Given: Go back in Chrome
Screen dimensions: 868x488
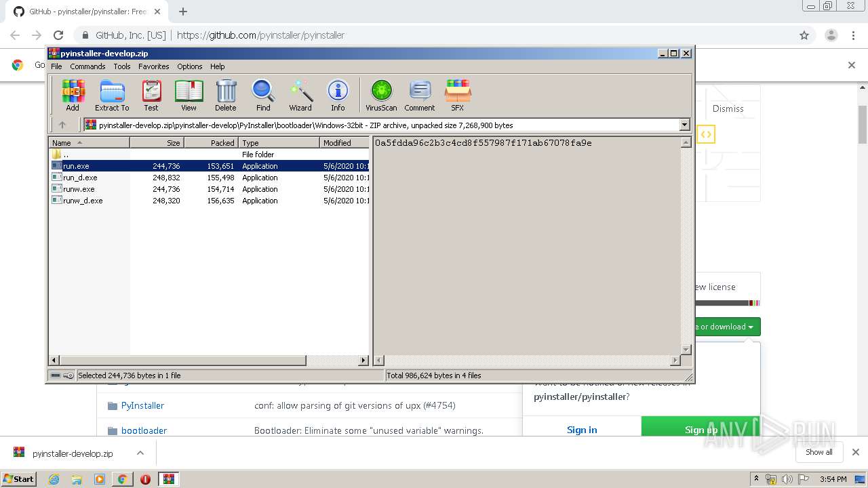Looking at the screenshot, I should coord(15,35).
